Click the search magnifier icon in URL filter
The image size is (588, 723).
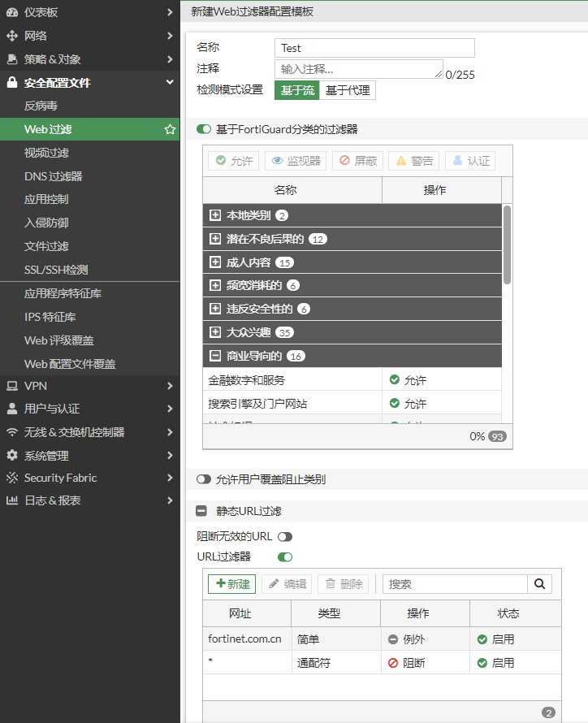click(x=539, y=583)
